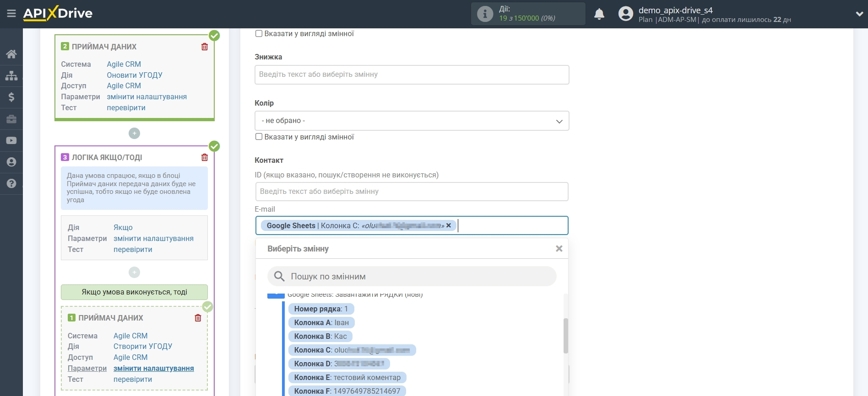
Task: Select the 'Номер рядка: 1' variable
Action: [x=321, y=309]
